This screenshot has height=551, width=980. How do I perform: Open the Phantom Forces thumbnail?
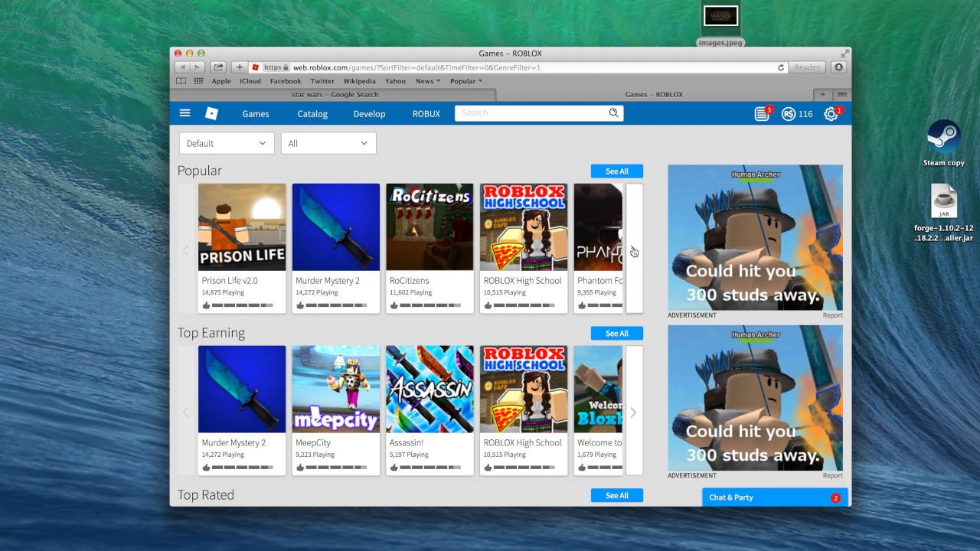click(x=599, y=227)
